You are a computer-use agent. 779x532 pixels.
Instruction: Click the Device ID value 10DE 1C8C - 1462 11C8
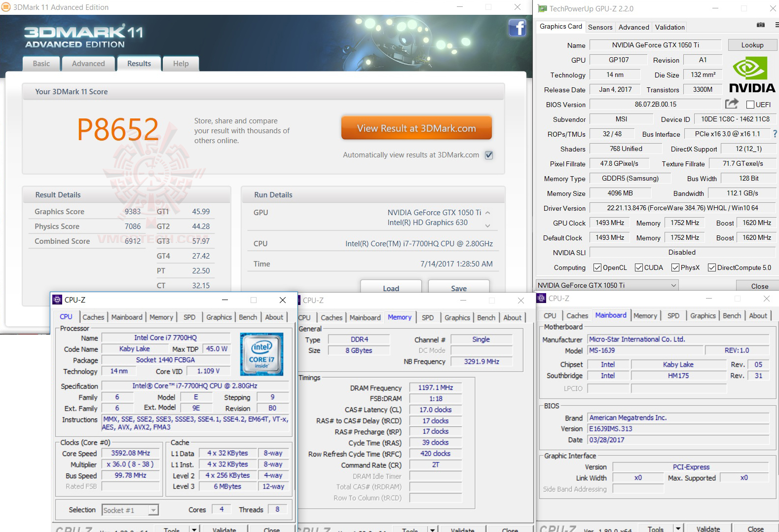tap(735, 119)
